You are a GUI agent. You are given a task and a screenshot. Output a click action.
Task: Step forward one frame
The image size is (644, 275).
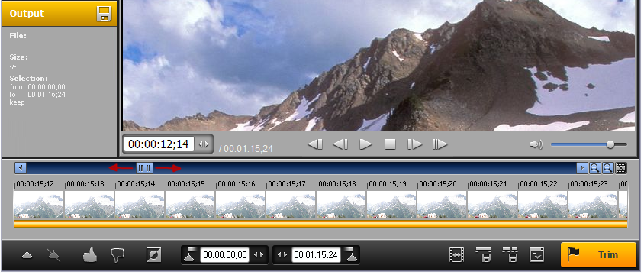click(415, 144)
